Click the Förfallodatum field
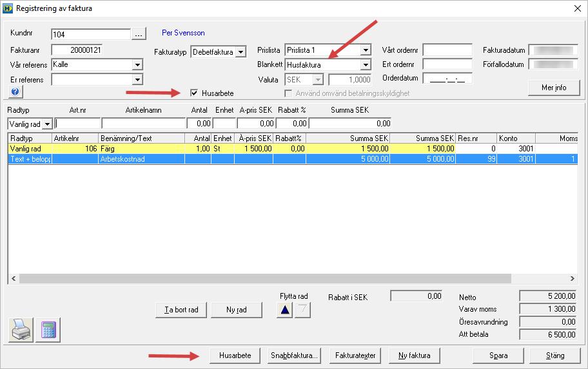Screen dimensions: 588x369 coord(553,64)
